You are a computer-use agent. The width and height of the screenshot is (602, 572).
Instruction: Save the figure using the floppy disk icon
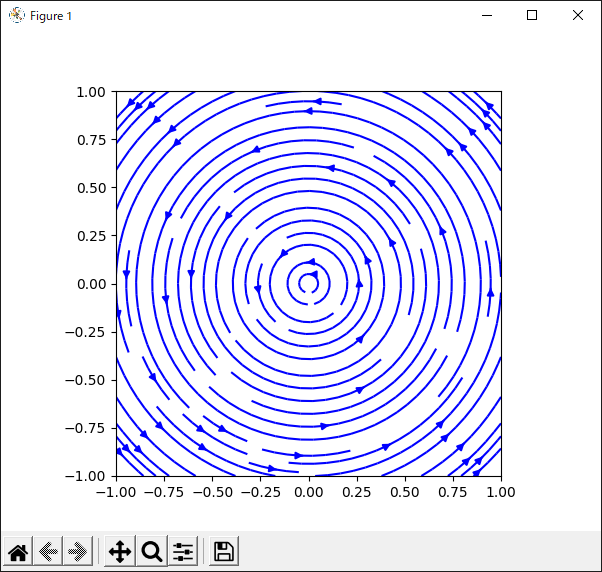click(x=224, y=551)
